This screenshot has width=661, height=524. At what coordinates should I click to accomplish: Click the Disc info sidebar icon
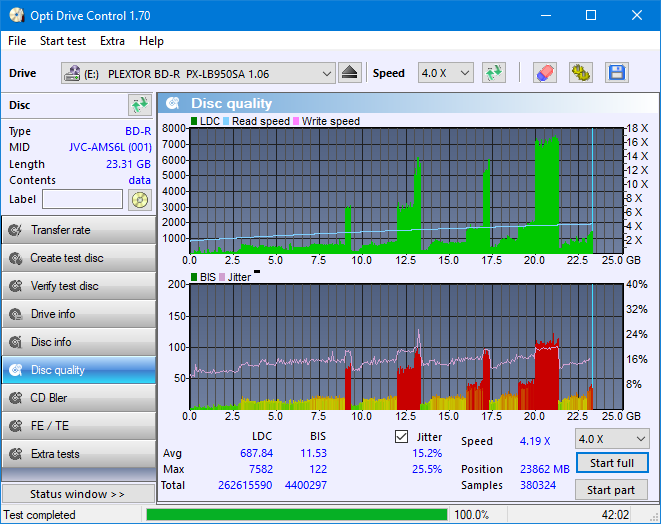pos(16,342)
